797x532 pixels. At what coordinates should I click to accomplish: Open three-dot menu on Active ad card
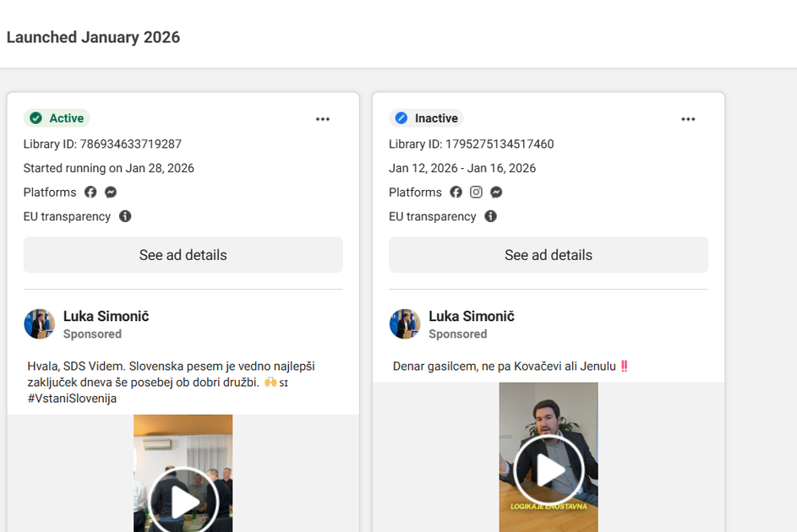coord(323,119)
